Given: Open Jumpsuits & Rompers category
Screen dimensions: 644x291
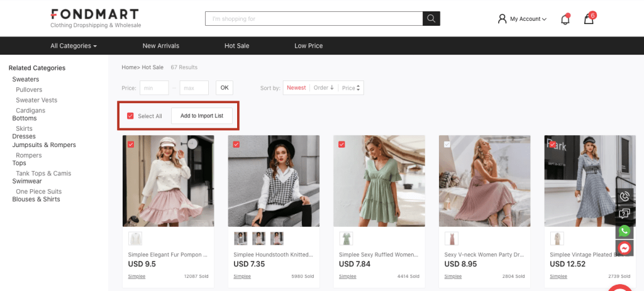Looking at the screenshot, I should coord(44,145).
